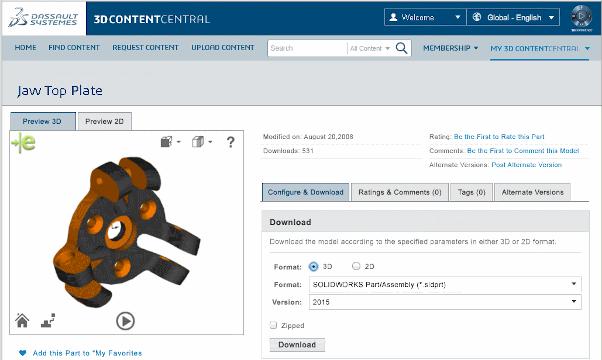Select the 3D format radio button

pos(314,266)
